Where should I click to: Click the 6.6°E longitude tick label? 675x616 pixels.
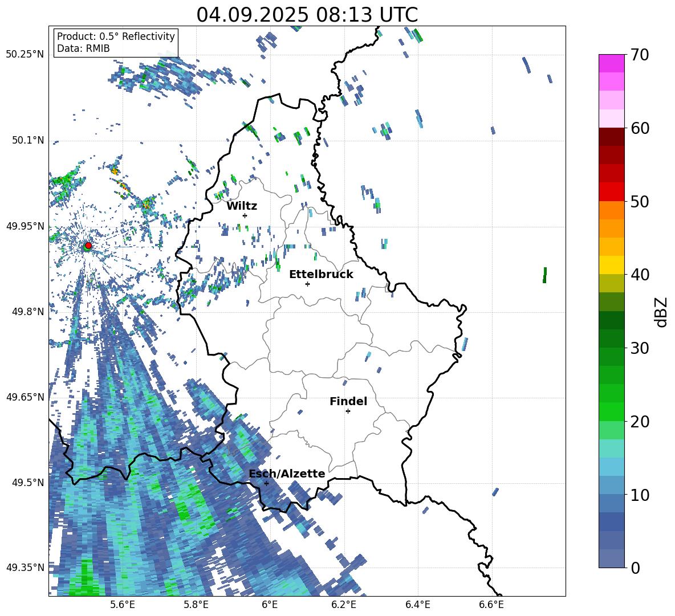(x=491, y=605)
